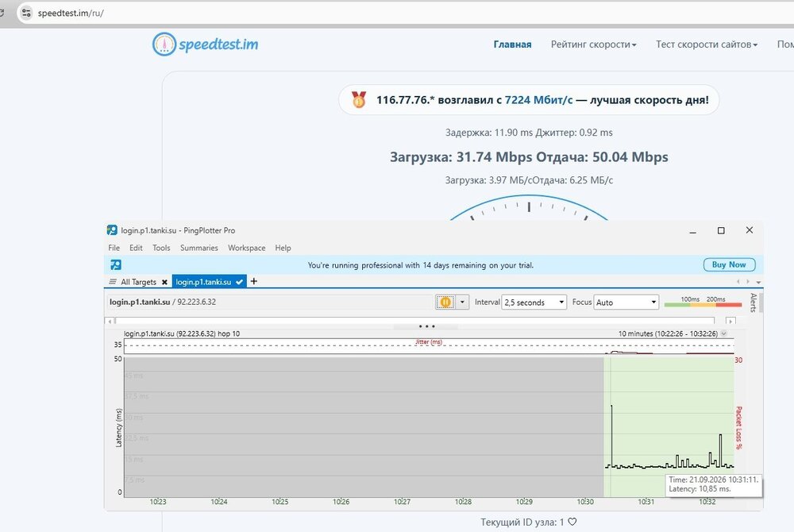Pause the PingPlotter trace
Image resolution: width=794 pixels, height=532 pixels.
click(x=445, y=303)
